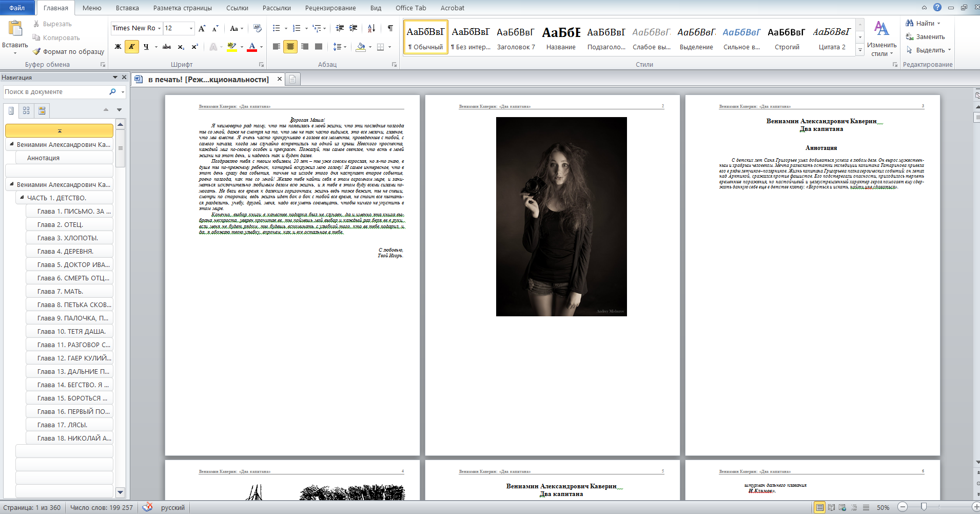980x514 pixels.
Task: Click the Grow Font icon
Action: coord(202,28)
